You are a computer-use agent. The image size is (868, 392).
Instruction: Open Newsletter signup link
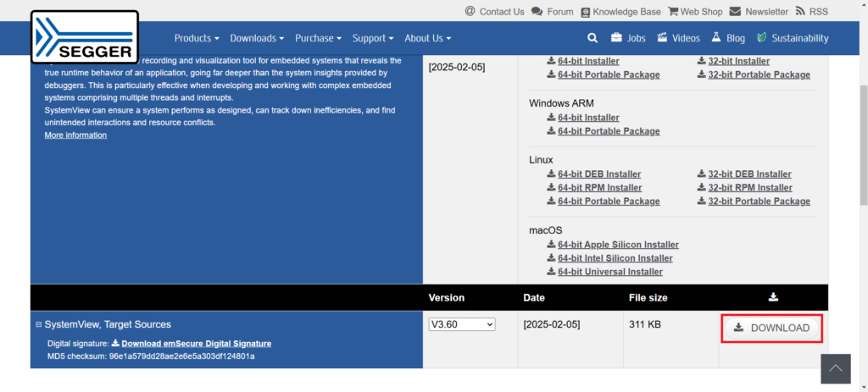pyautogui.click(x=759, y=12)
